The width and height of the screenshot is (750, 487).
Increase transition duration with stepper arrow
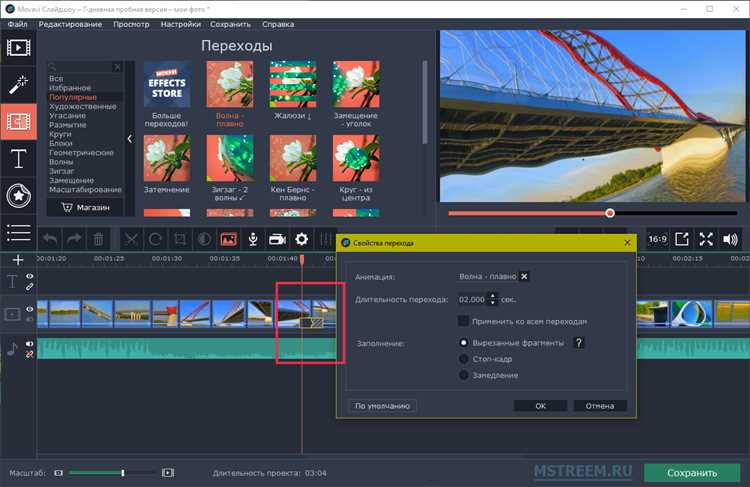point(492,295)
